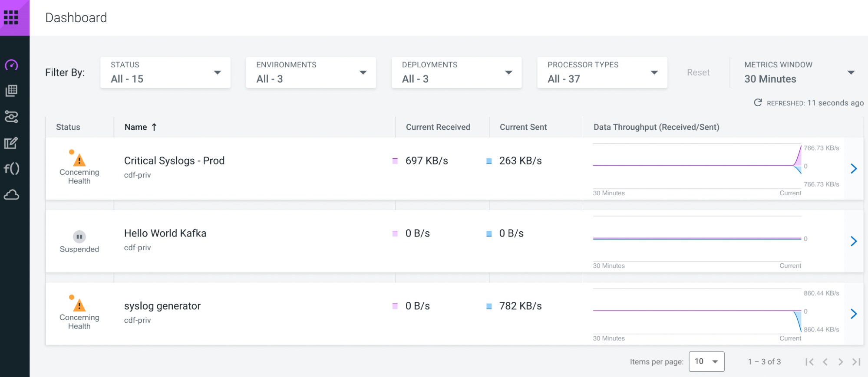Open the Dashboard gauge icon in sidebar
The height and width of the screenshot is (377, 868).
point(11,65)
